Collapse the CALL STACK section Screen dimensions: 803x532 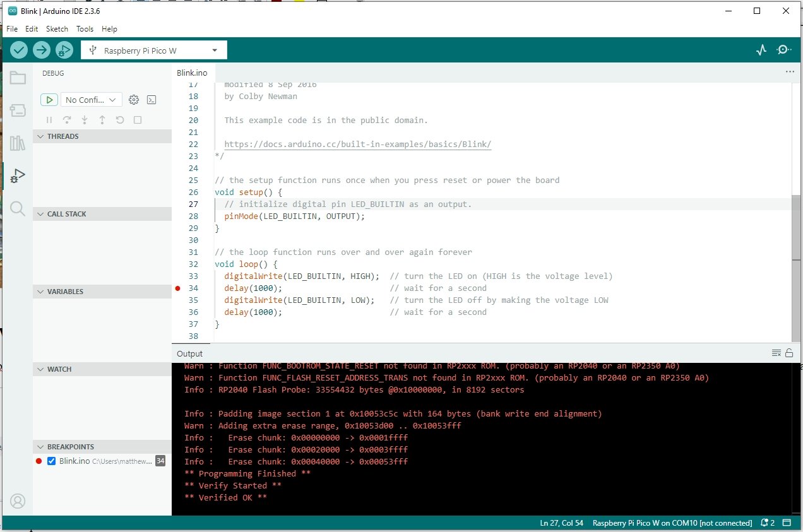66,214
